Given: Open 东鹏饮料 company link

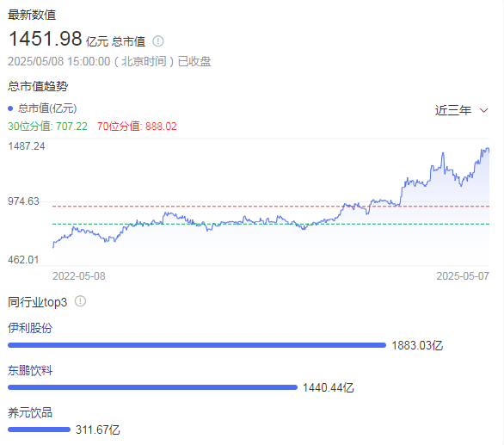Looking at the screenshot, I should [x=30, y=370].
